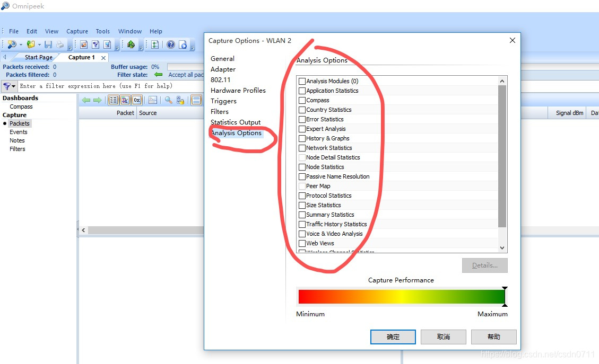Close the Capture 1 tab
The width and height of the screenshot is (599, 364).
(103, 58)
